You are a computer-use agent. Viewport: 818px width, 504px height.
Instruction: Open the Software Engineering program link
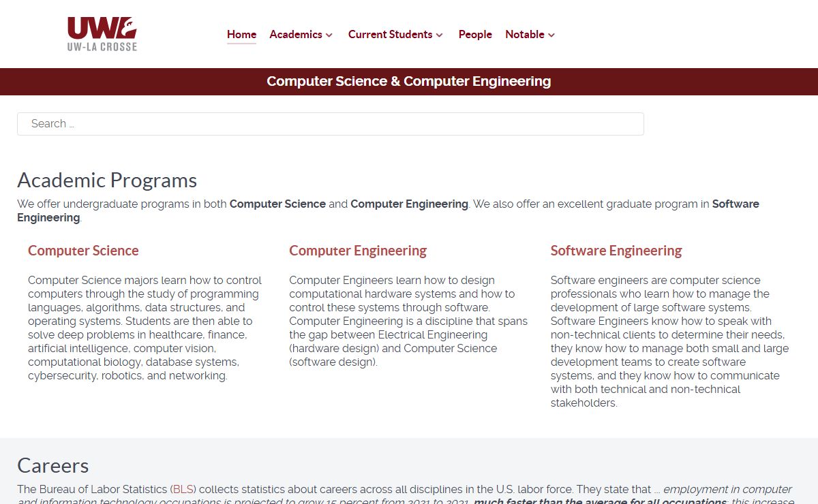pos(616,251)
